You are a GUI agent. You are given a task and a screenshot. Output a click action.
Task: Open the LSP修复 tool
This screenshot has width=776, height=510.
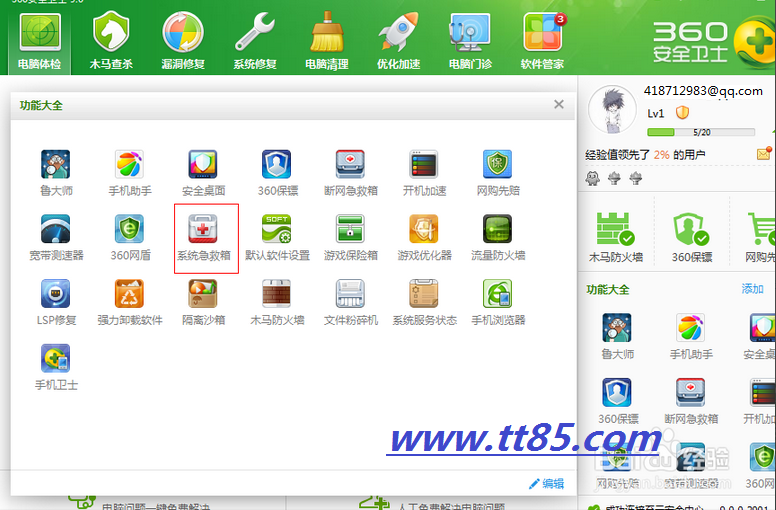55,301
